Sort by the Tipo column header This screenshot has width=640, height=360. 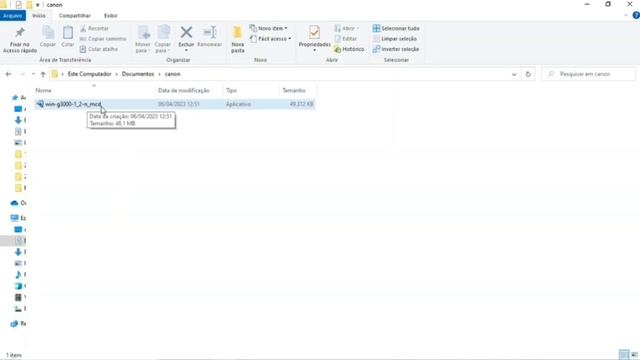tap(251, 90)
